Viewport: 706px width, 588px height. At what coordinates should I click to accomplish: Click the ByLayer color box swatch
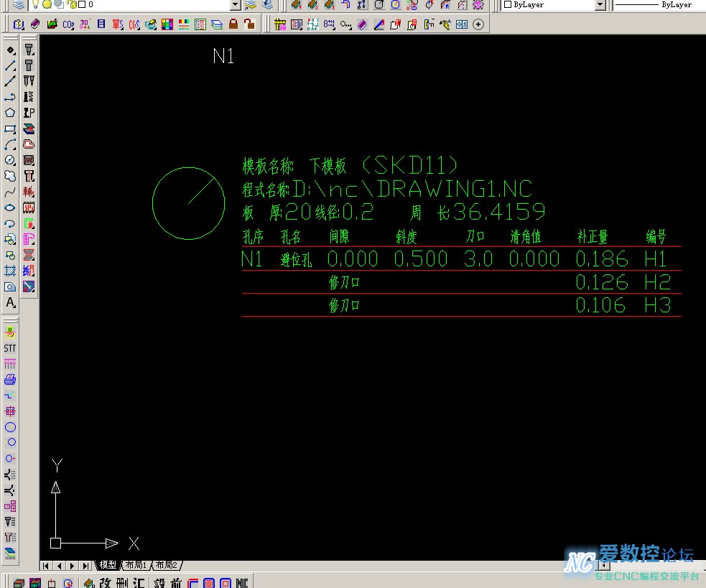coord(508,4)
